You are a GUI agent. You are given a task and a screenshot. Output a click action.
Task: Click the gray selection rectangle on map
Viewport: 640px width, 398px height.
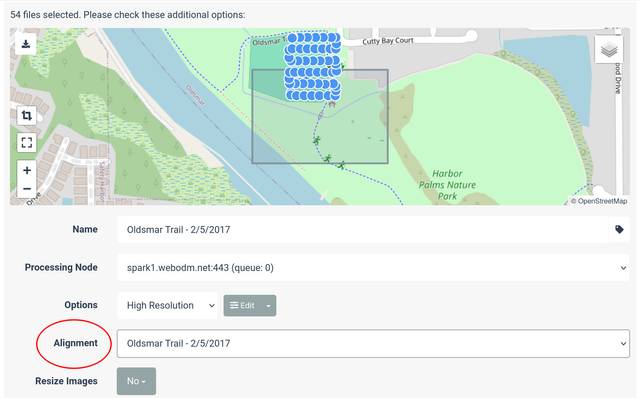coord(320,117)
